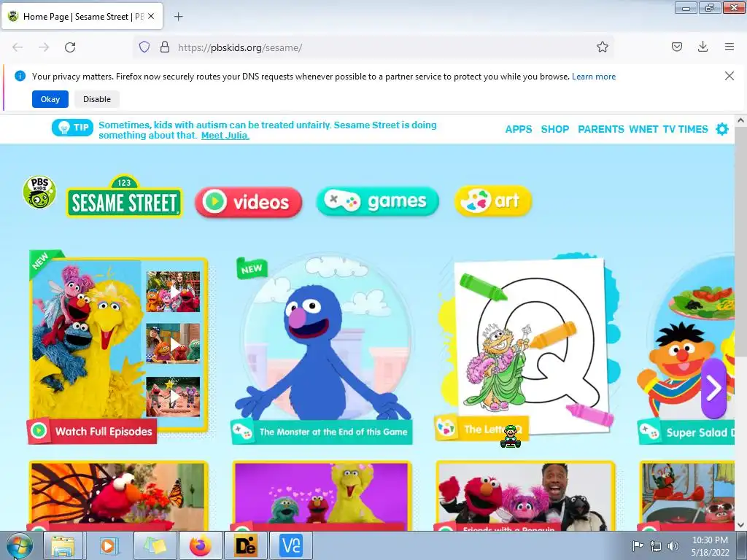Open the De app in the taskbar
The width and height of the screenshot is (747, 560).
[246, 545]
